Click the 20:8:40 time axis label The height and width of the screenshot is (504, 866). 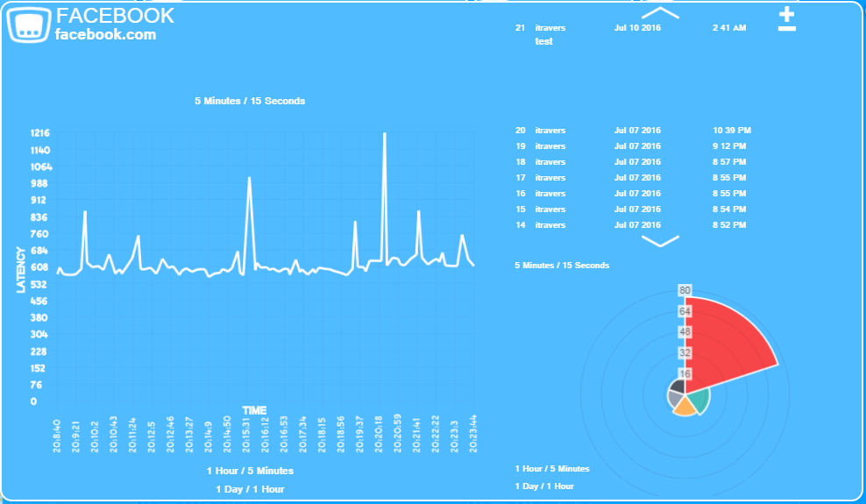tap(56, 437)
